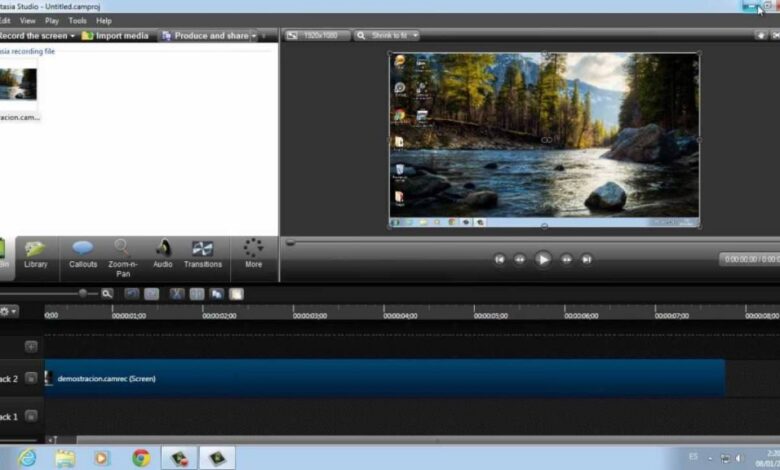Viewport: 780px width, 470px height.
Task: Switch to Camtasia Recorder taskbar icon
Action: pos(179,458)
